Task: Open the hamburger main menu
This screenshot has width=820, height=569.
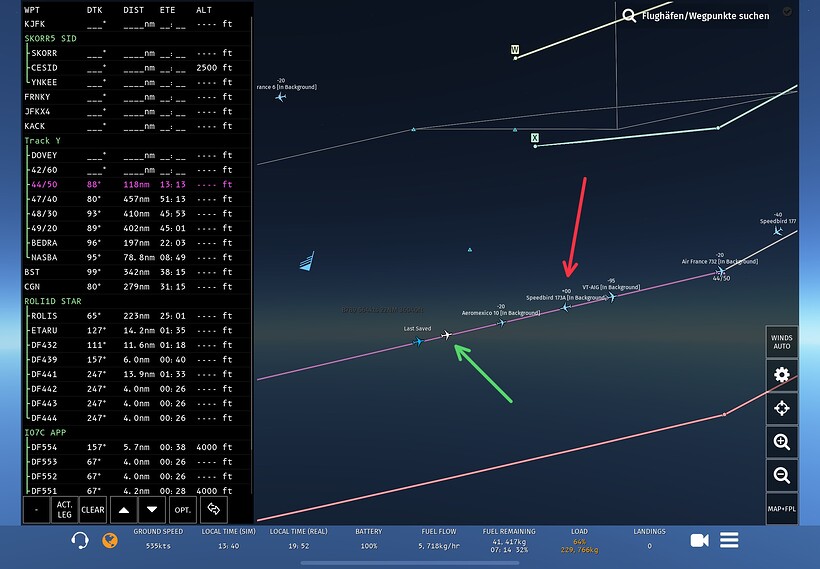Action: click(729, 540)
